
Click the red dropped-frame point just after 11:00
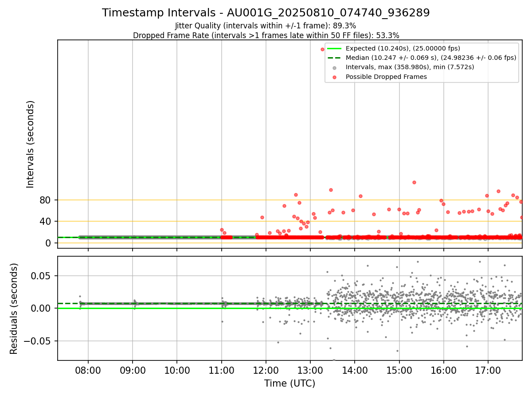[x=222, y=230]
